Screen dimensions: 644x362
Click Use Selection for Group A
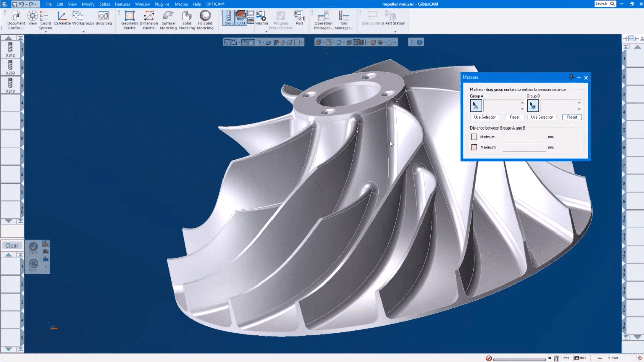pos(485,117)
